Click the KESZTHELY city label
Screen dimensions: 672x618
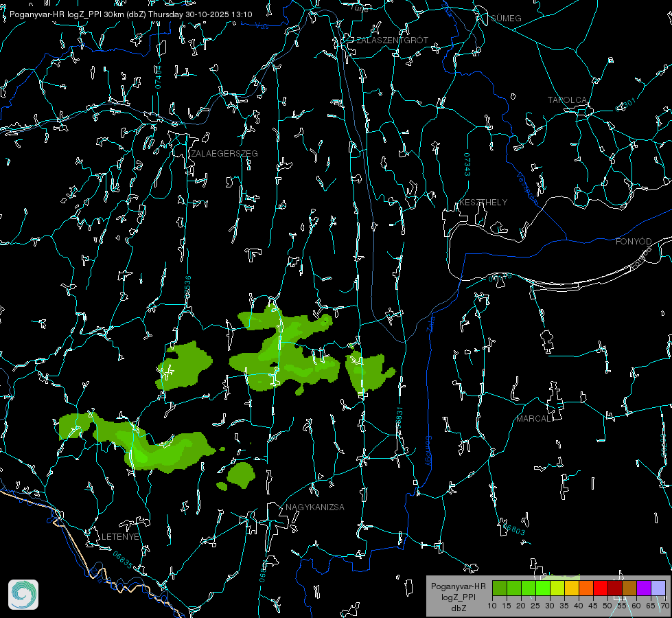pyautogui.click(x=483, y=202)
